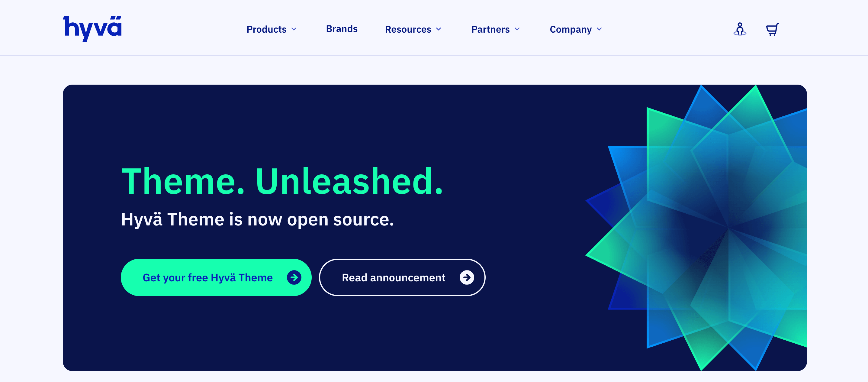Image resolution: width=868 pixels, height=382 pixels.
Task: Expand chevron next to Partners
Action: click(517, 29)
